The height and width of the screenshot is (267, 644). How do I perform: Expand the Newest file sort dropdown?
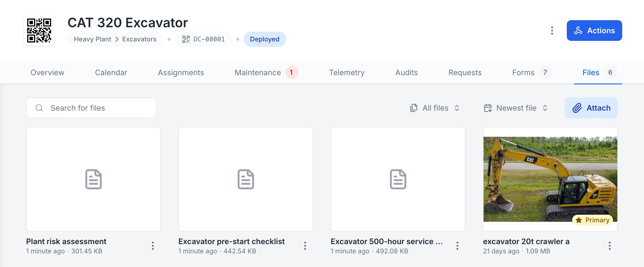pos(516,108)
